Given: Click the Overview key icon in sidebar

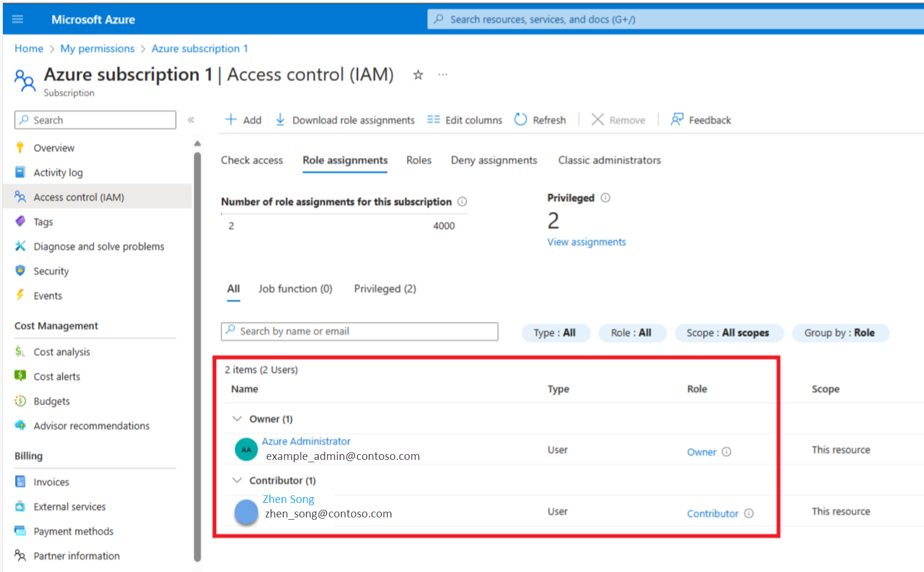Looking at the screenshot, I should coord(20,148).
